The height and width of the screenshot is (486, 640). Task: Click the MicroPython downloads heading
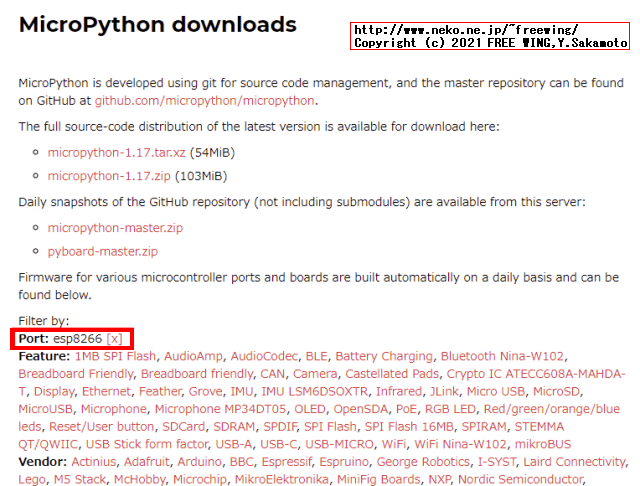click(158, 24)
